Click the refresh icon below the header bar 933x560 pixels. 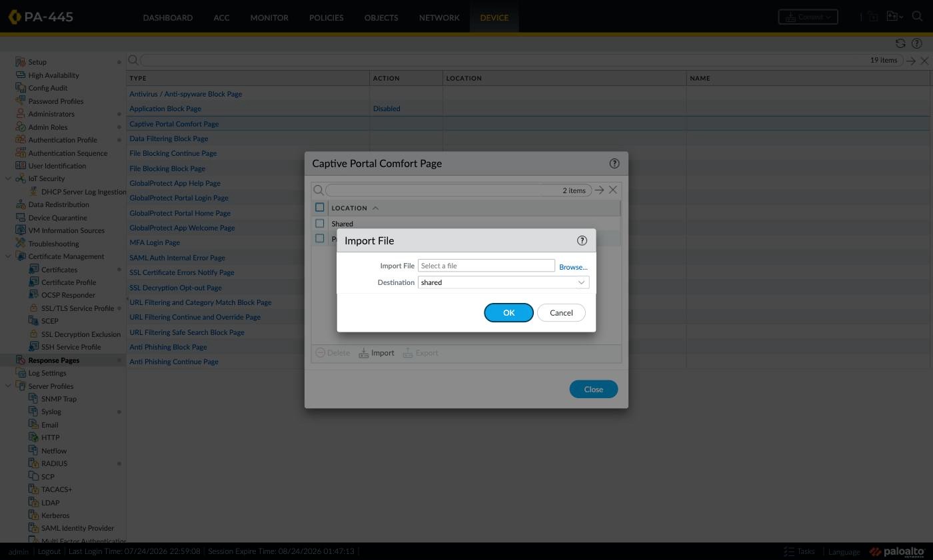pos(900,43)
